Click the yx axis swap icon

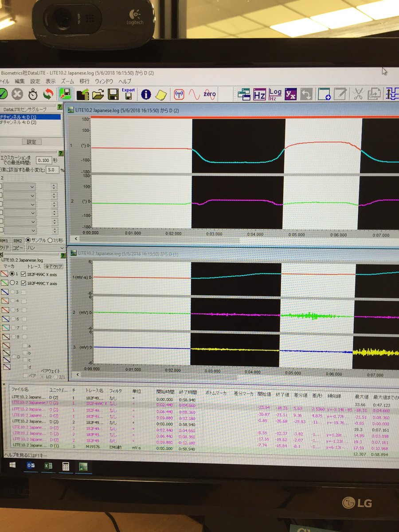(x=290, y=94)
